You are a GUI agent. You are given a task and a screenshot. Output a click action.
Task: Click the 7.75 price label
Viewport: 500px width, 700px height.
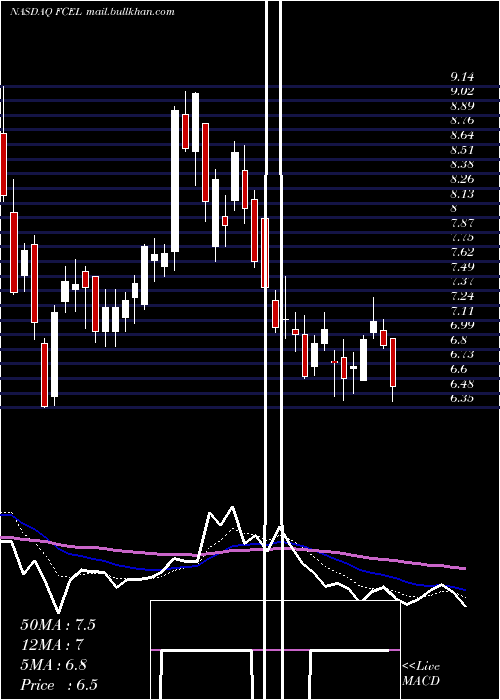point(462,237)
